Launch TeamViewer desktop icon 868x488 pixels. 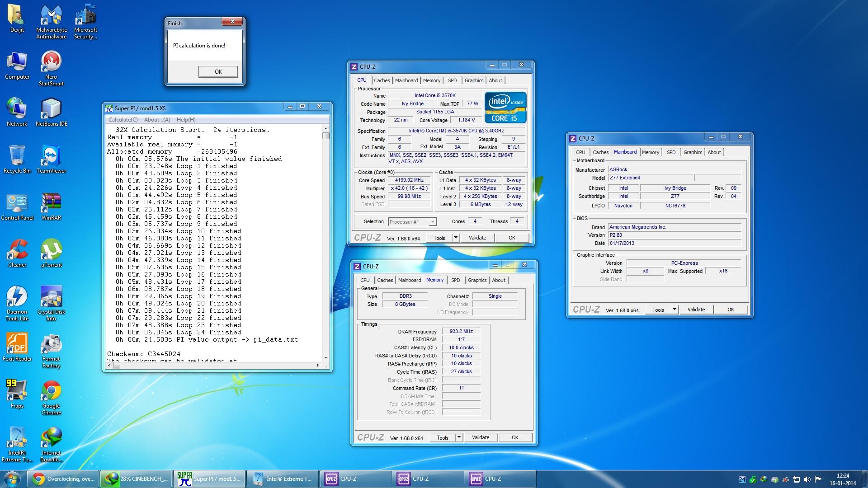coord(51,159)
